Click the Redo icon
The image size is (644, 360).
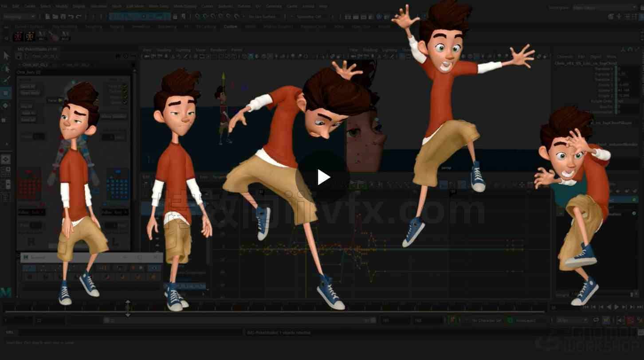79,16
